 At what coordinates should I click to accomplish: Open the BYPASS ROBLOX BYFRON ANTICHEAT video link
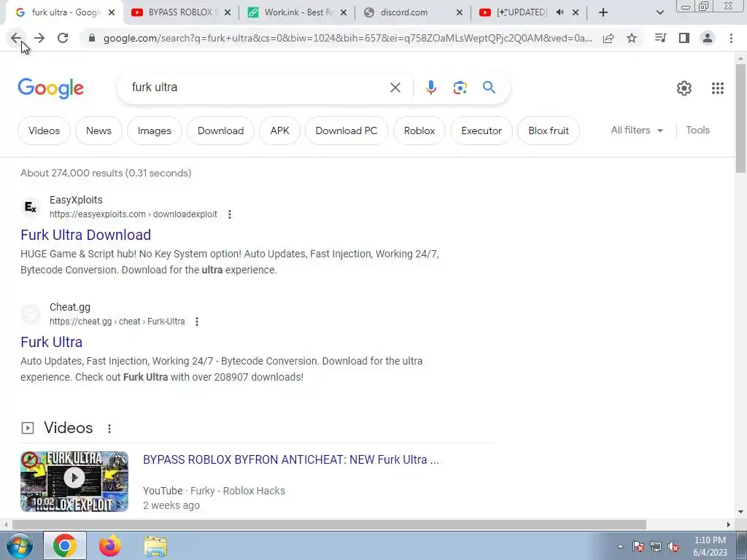click(x=291, y=459)
